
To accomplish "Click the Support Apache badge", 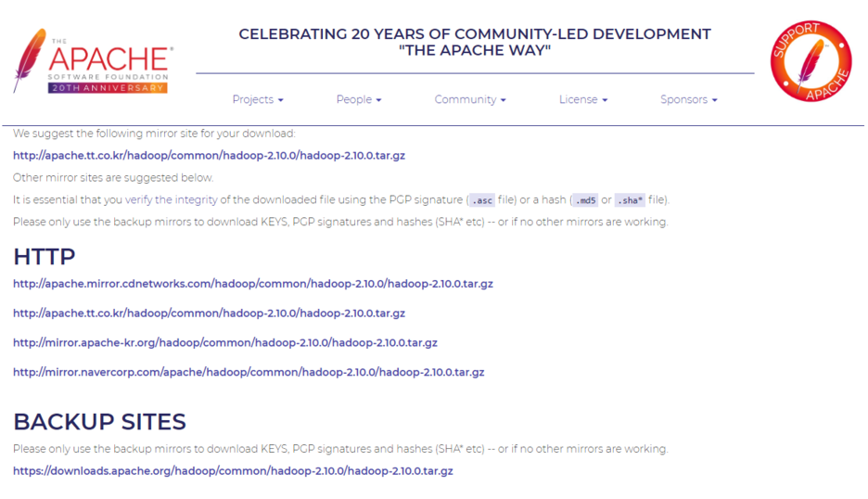I will (811, 61).
